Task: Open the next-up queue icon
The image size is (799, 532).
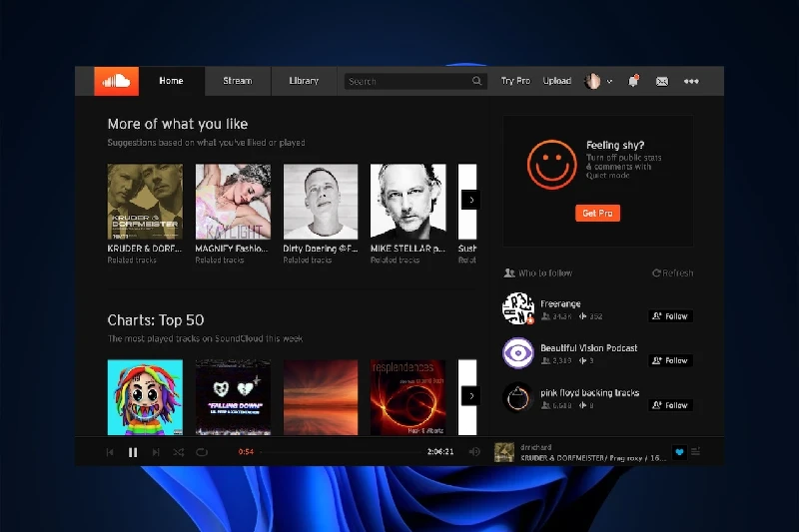Action: (x=695, y=451)
